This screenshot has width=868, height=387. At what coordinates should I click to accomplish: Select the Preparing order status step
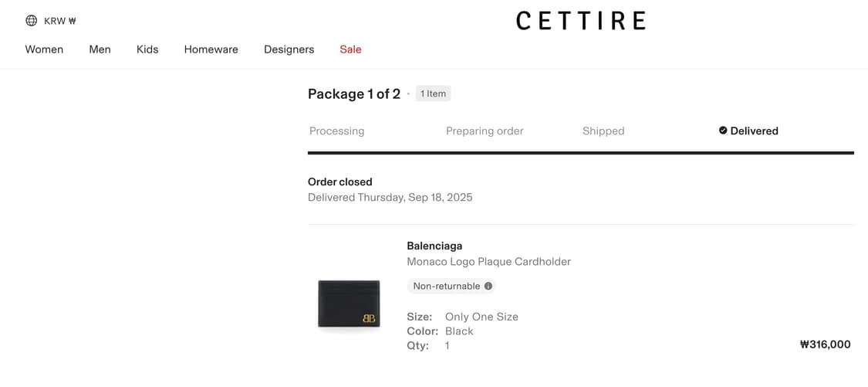pyautogui.click(x=485, y=131)
